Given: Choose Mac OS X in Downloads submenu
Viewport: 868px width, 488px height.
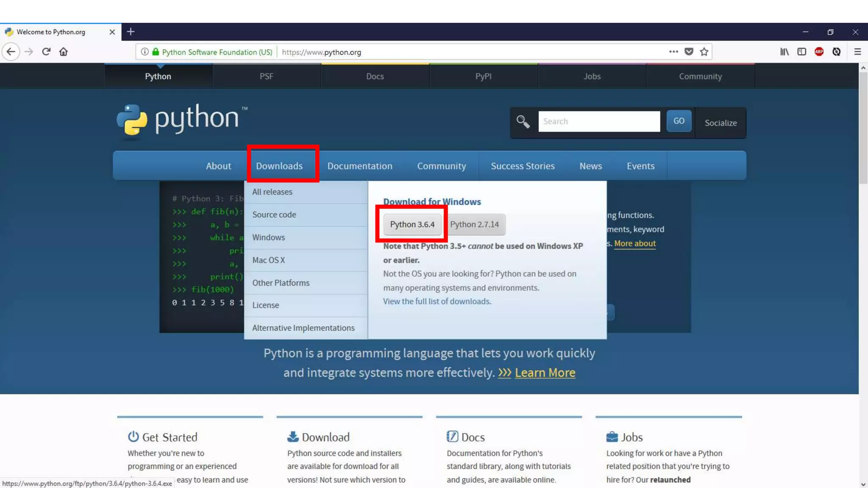Looking at the screenshot, I should (306, 260).
